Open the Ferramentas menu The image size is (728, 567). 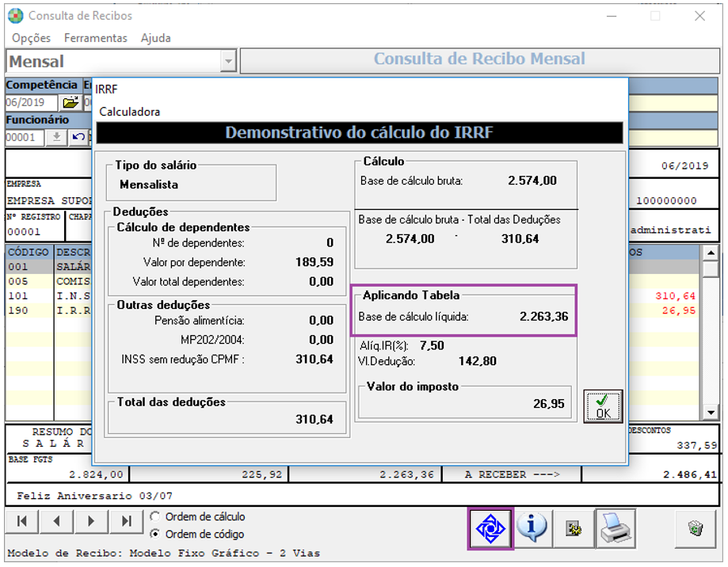[x=96, y=38]
